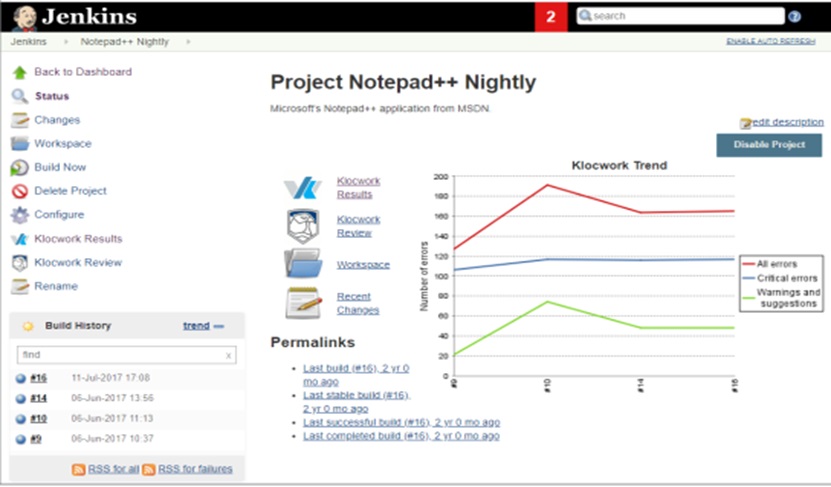Click the search help question mark icon

pyautogui.click(x=794, y=16)
